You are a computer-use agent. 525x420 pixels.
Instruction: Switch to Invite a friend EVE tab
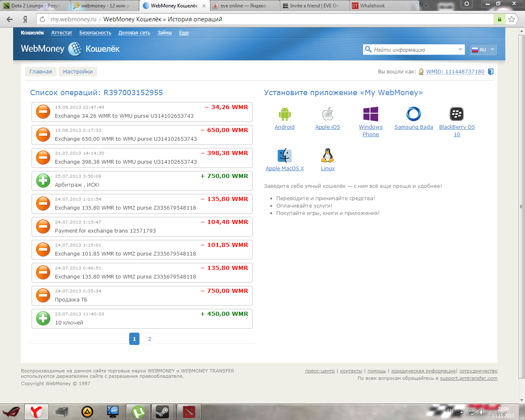[x=314, y=6]
